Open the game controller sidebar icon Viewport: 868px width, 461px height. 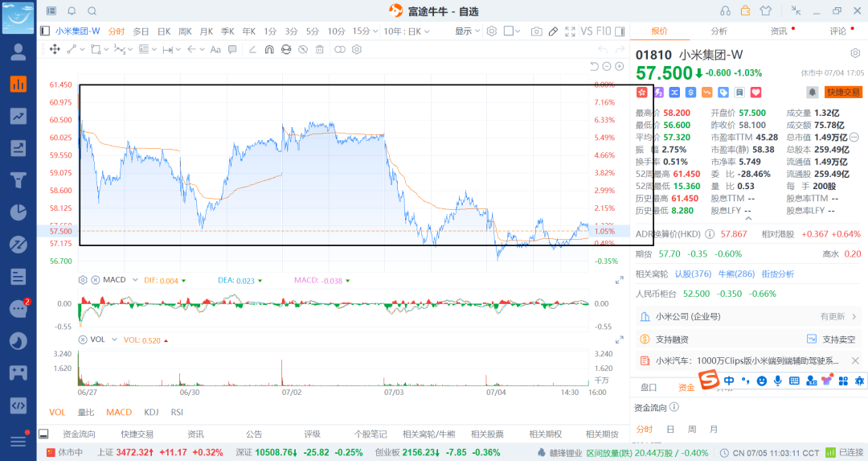[x=18, y=373]
